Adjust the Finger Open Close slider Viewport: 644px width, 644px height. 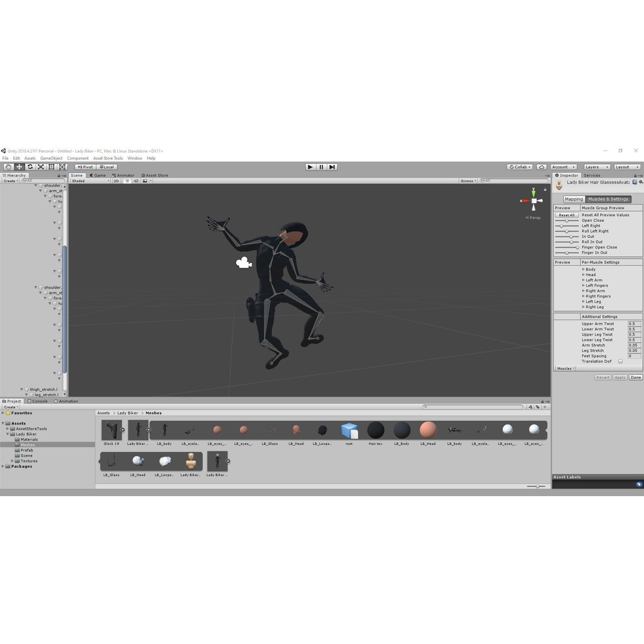coord(567,247)
